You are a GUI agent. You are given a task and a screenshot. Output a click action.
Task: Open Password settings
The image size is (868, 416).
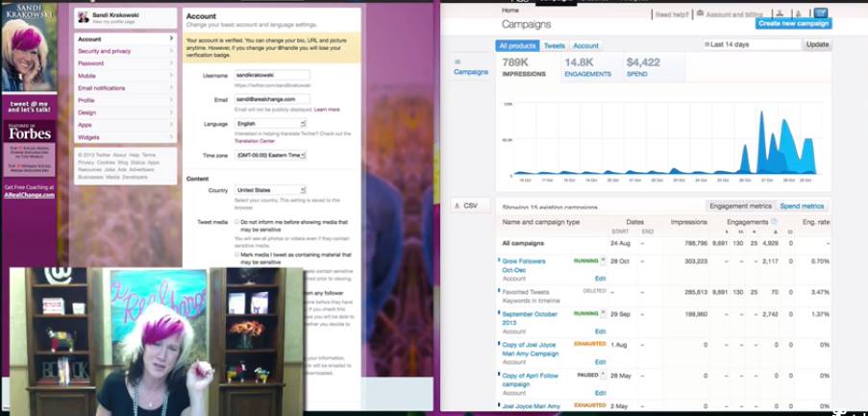pyautogui.click(x=126, y=63)
